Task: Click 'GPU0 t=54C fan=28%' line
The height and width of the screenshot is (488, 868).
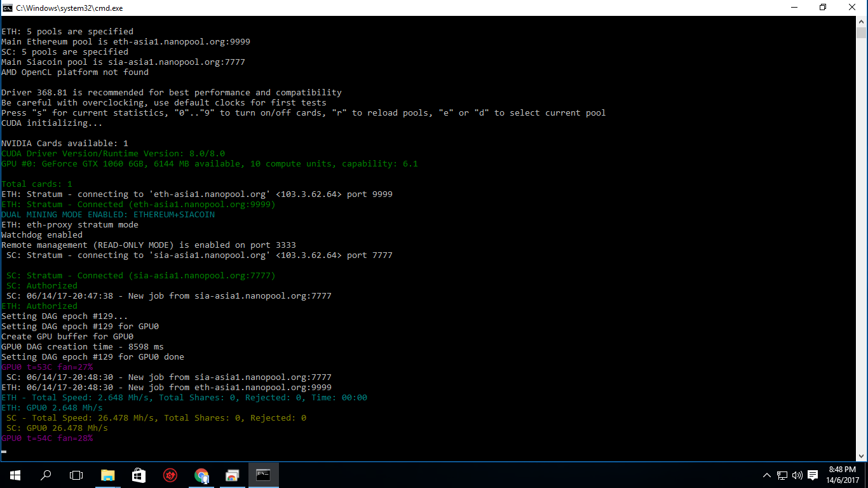Action: 47,438
